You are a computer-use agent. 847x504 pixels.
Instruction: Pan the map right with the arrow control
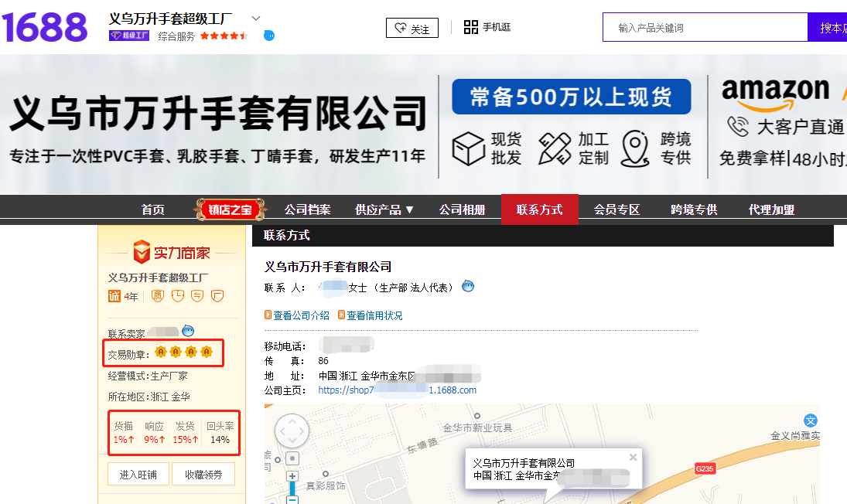[x=303, y=431]
